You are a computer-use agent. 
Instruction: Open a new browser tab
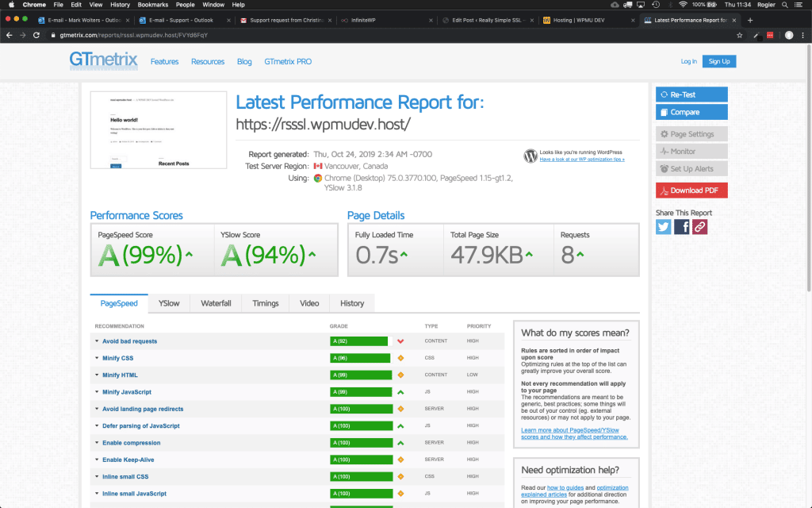coord(750,20)
